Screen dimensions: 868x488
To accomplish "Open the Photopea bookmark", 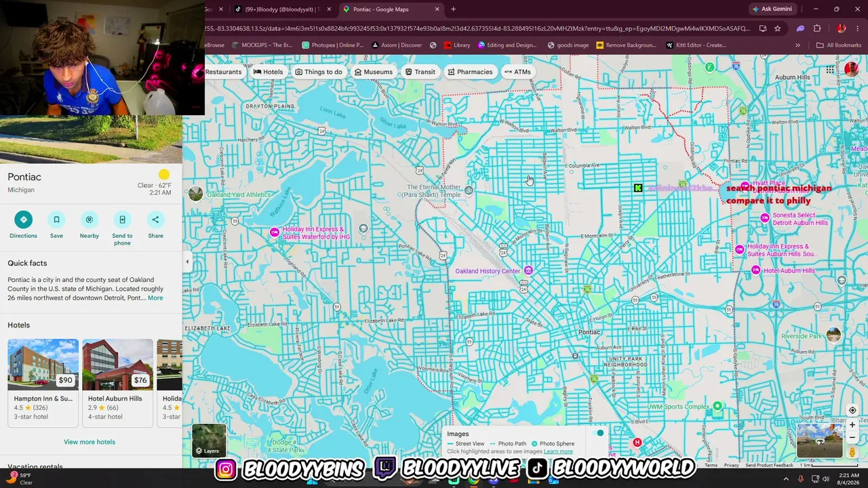I will pyautogui.click(x=333, y=45).
